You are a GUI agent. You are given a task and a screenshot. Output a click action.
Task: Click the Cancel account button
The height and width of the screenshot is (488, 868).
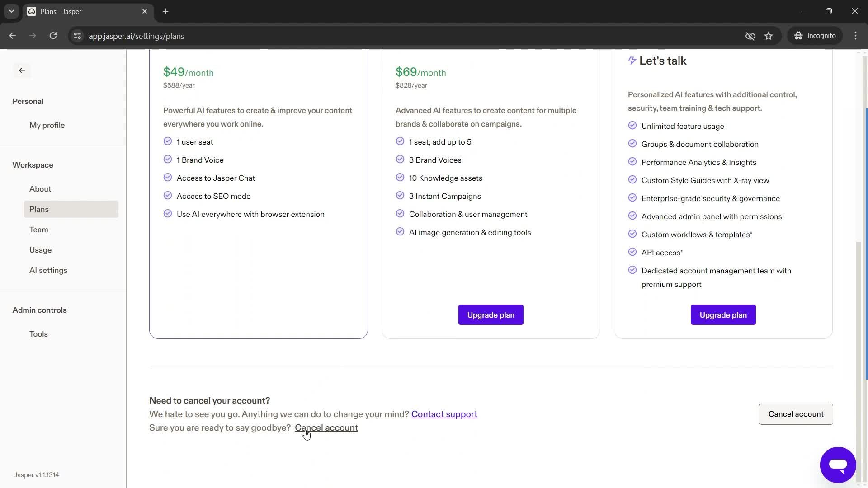[x=796, y=413]
